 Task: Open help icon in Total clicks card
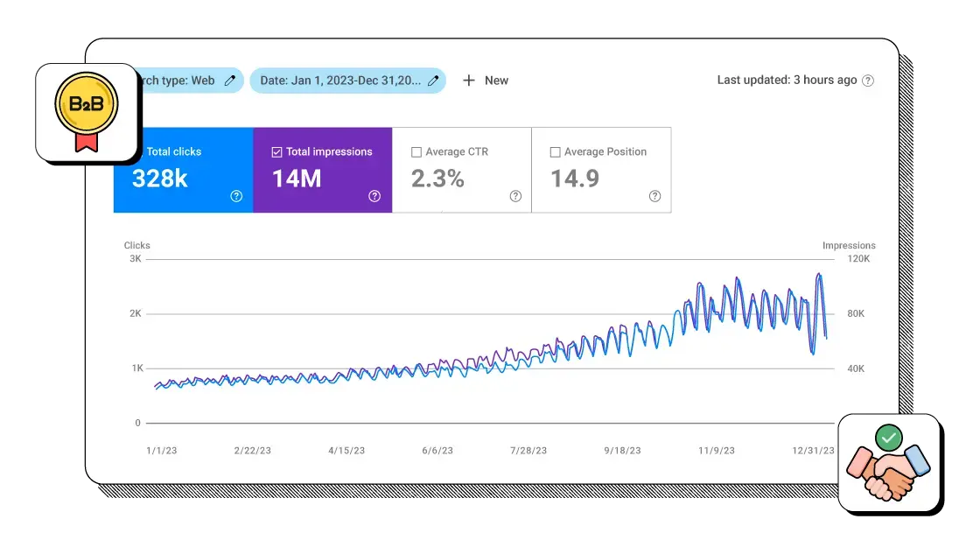236,196
